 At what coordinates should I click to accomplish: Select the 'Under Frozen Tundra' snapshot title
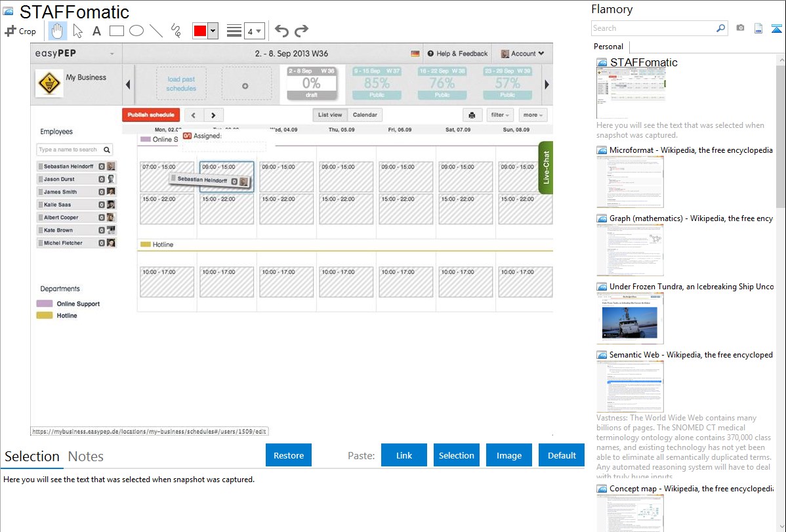coord(692,286)
